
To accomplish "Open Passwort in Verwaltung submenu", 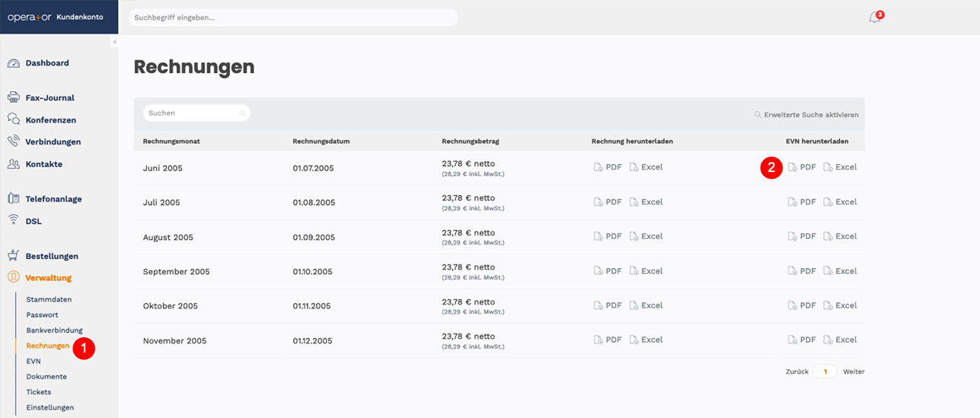I will pyautogui.click(x=42, y=314).
